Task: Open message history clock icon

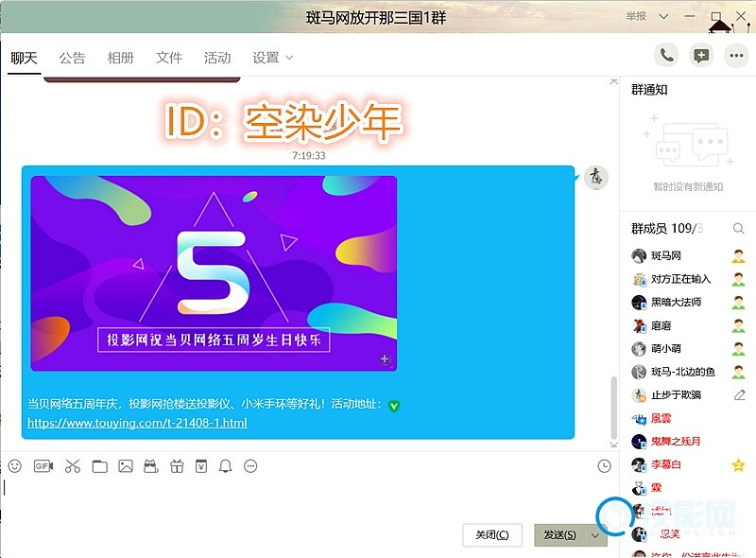Action: (x=604, y=466)
